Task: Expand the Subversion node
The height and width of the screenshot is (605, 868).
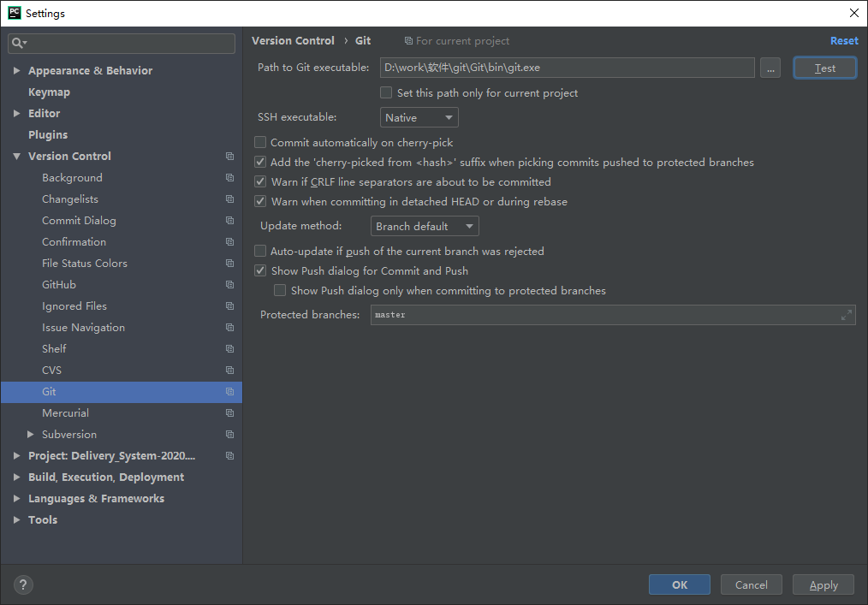Action: pyautogui.click(x=31, y=435)
